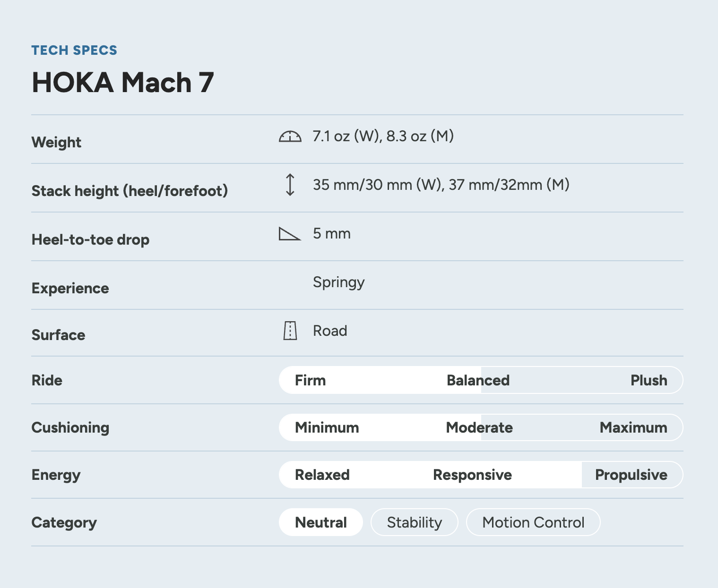Click Firm on the Ride scale
This screenshot has height=588, width=718.
(310, 380)
